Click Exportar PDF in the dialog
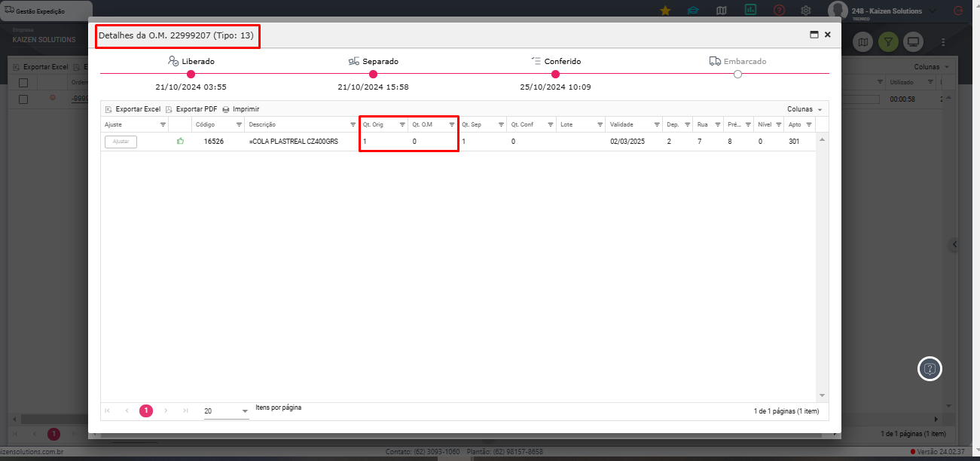 (x=191, y=109)
